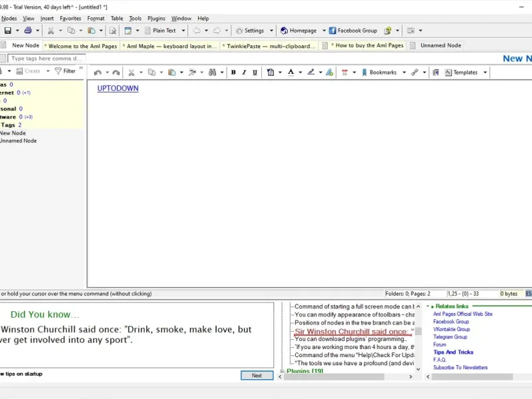Open the Plugins menu

pos(156,19)
